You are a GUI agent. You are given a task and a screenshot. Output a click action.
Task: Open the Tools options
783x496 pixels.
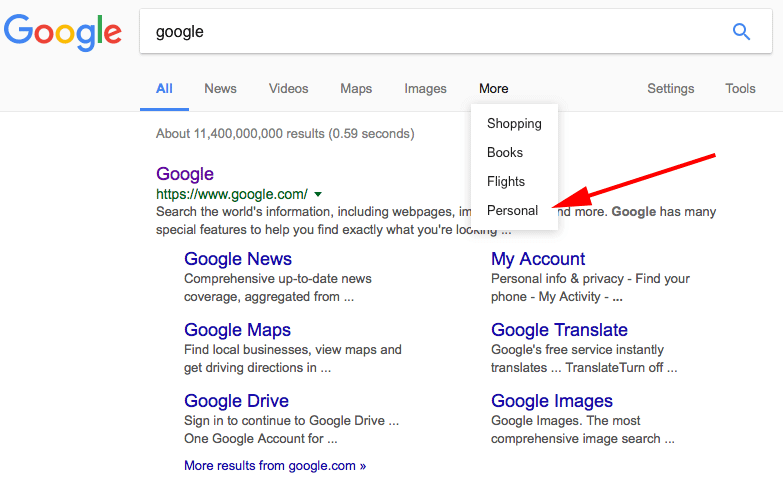740,89
